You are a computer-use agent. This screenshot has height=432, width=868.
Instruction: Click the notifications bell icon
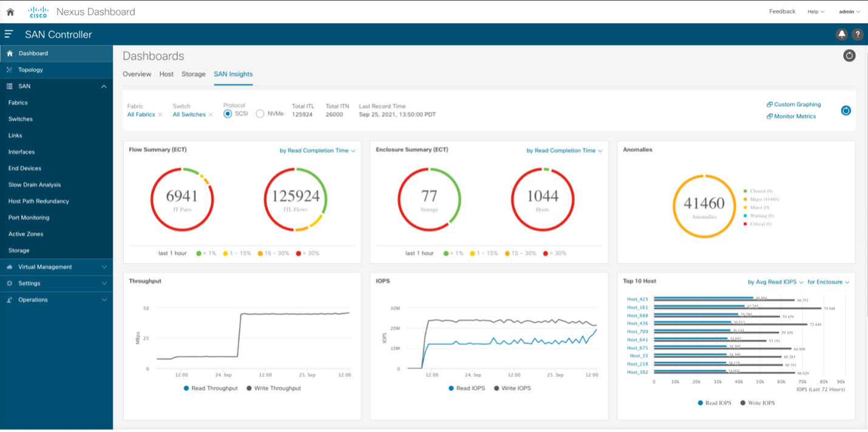pyautogui.click(x=842, y=35)
